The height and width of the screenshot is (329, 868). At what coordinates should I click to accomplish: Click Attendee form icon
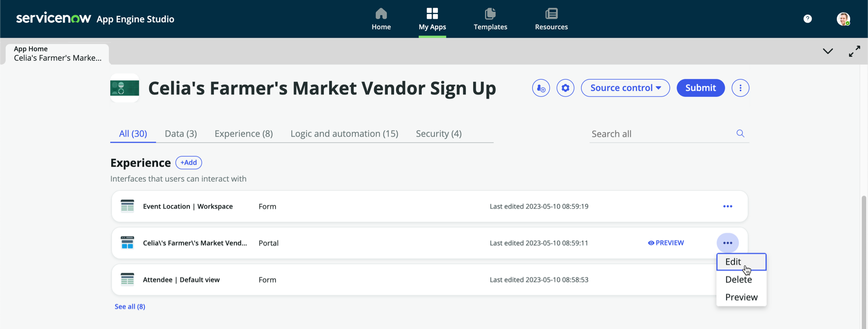127,279
